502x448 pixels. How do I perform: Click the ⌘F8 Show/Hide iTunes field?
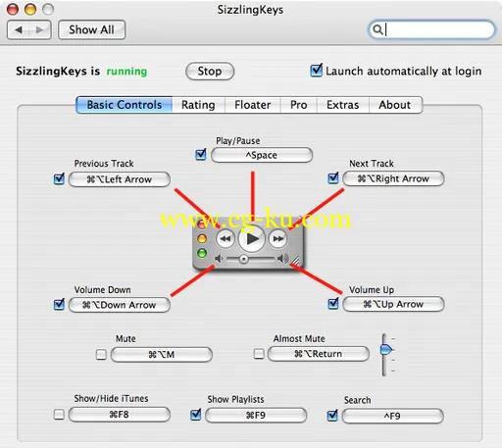120,415
